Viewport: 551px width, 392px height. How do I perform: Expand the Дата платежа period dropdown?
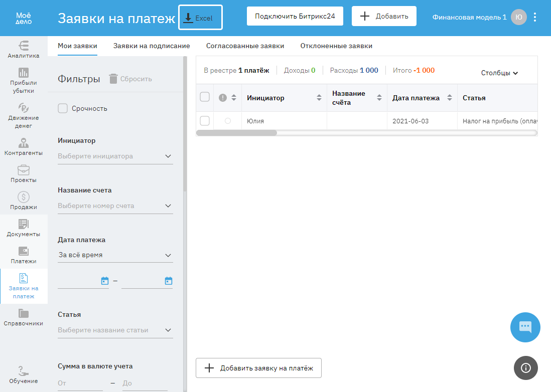(x=115, y=255)
